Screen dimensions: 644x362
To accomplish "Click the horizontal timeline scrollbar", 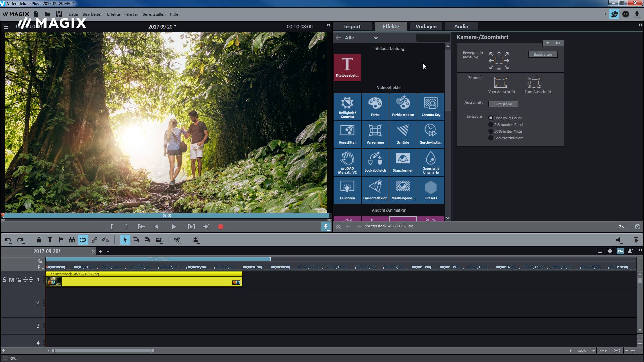I will [x=103, y=351].
